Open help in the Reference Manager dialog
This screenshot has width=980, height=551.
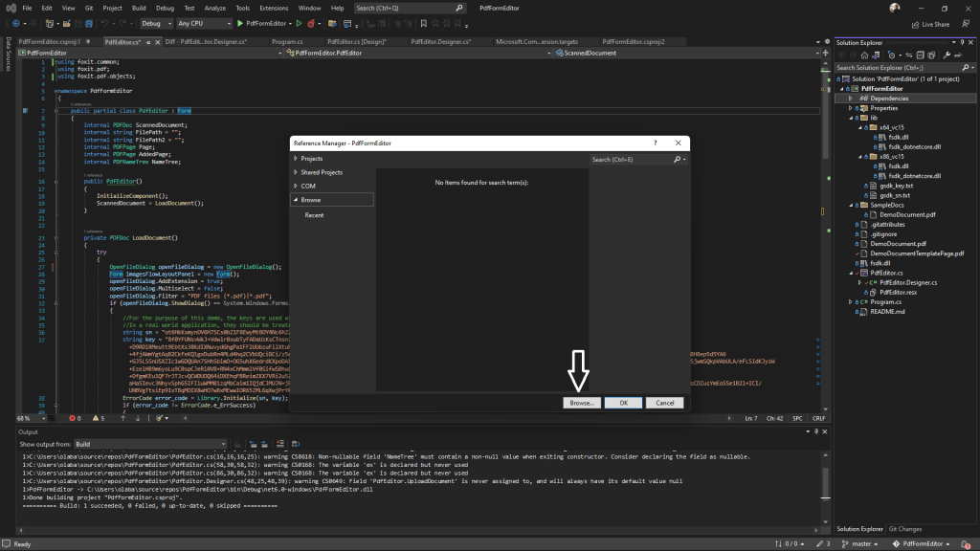coord(655,143)
